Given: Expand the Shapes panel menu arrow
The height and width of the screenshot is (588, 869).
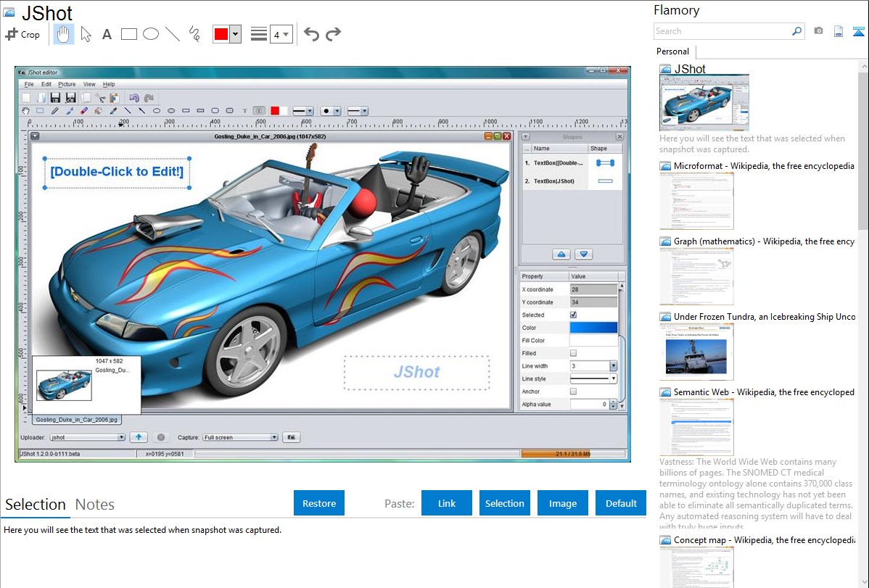Looking at the screenshot, I should (525, 136).
